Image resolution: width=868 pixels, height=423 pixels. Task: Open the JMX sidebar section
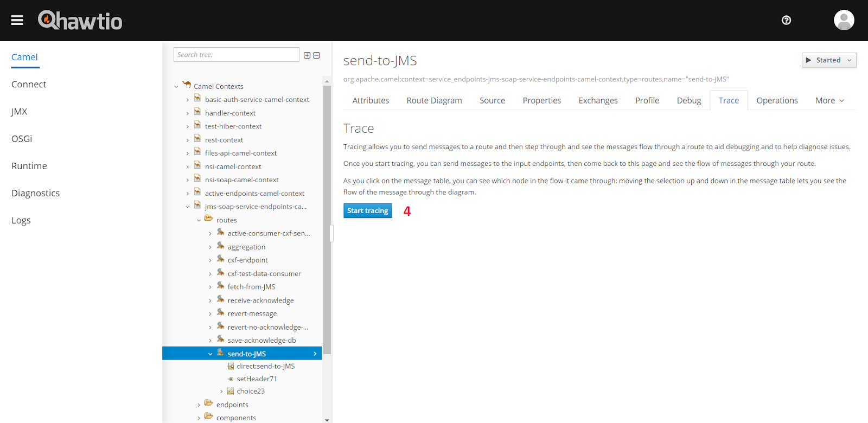point(19,112)
